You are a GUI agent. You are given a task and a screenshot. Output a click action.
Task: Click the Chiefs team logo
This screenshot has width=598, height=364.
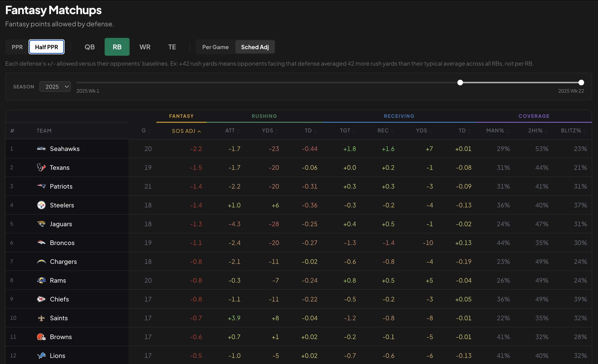pyautogui.click(x=41, y=299)
